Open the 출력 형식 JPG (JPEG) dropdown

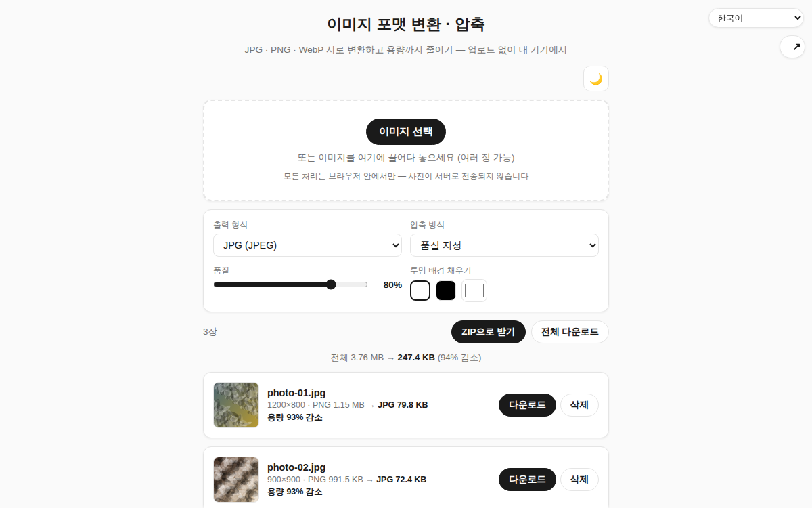[x=307, y=245]
